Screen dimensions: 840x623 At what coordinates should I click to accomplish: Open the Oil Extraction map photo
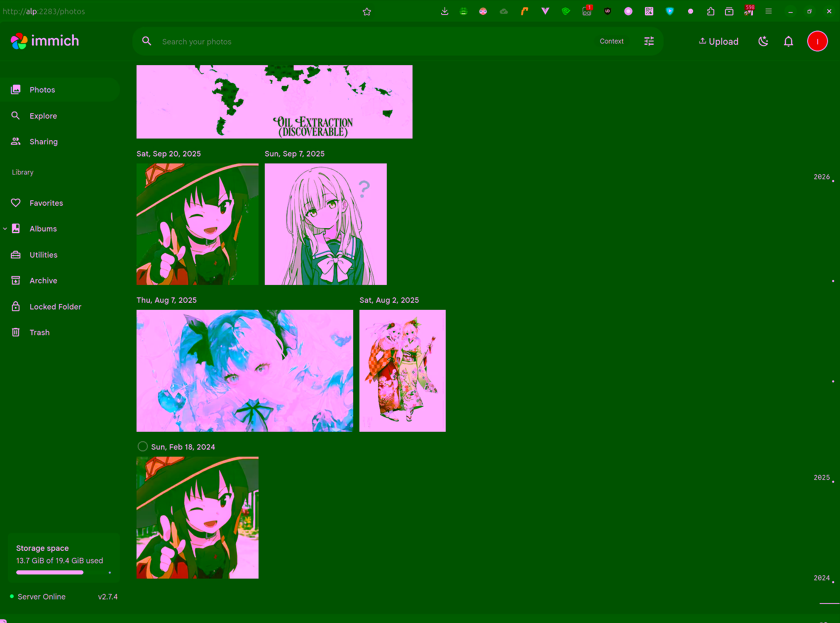pos(274,102)
